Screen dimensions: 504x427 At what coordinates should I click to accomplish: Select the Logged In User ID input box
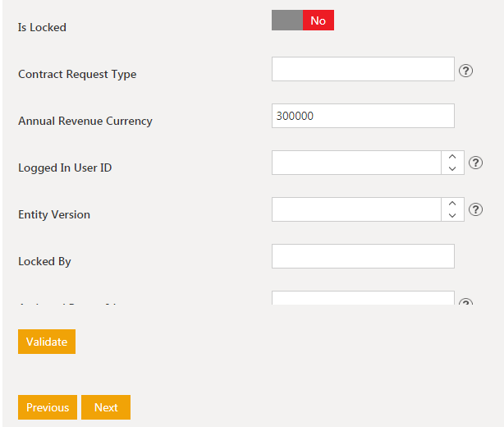click(356, 163)
